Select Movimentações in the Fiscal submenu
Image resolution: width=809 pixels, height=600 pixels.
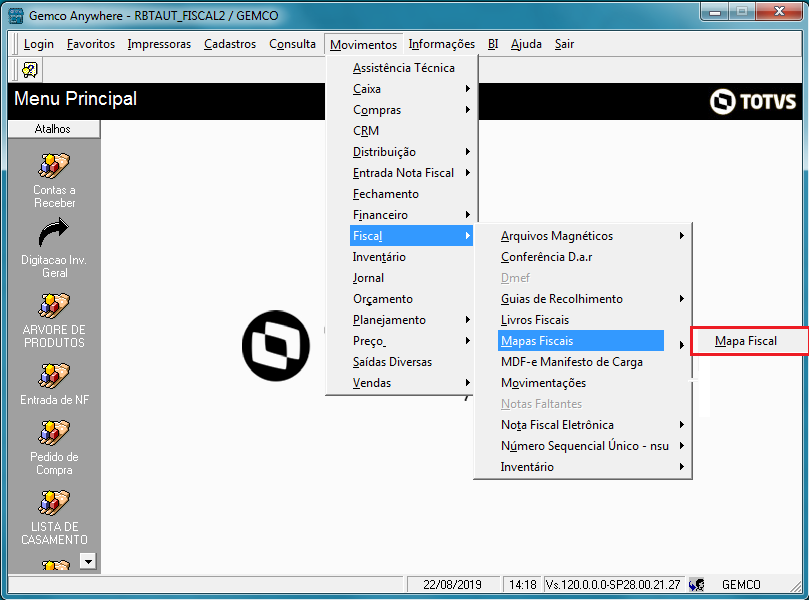[x=593, y=383]
